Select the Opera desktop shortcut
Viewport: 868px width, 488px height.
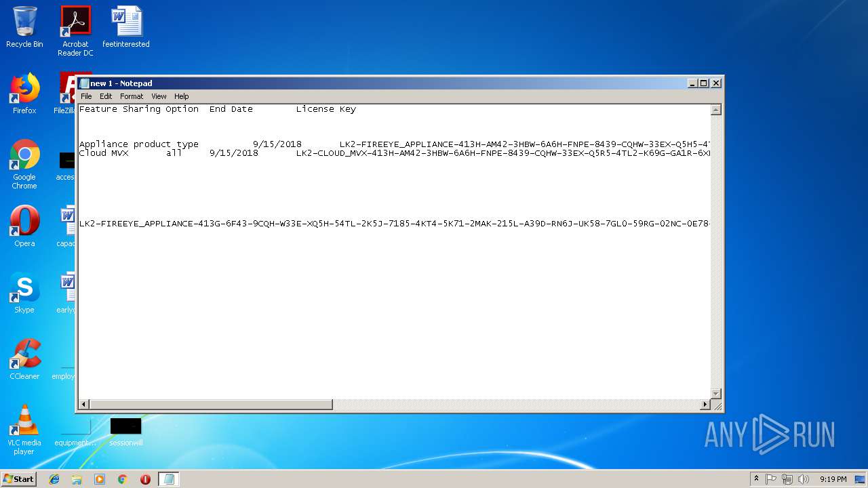(x=24, y=226)
